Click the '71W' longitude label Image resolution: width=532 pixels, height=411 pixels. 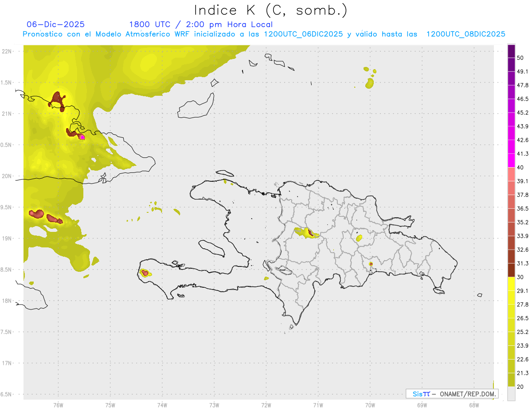pyautogui.click(x=318, y=405)
